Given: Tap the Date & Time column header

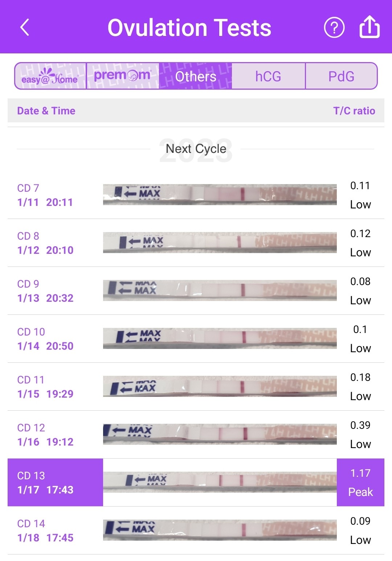Looking at the screenshot, I should (46, 111).
